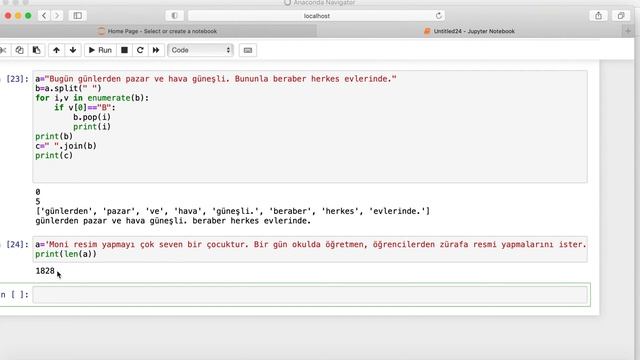
Task: Go back using Safari back arrow
Action: click(x=44, y=16)
